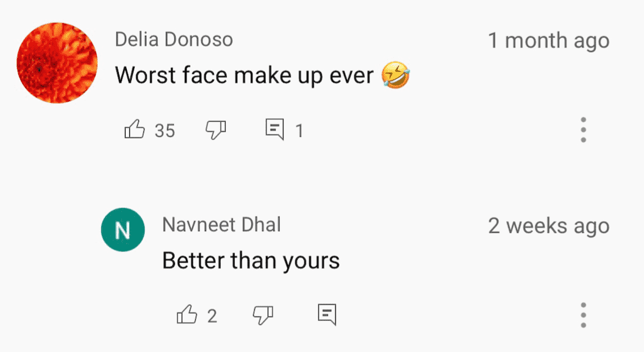The image size is (644, 352).
Task: Click reply icon under Navneet Dhal's reply
Action: coord(327,315)
